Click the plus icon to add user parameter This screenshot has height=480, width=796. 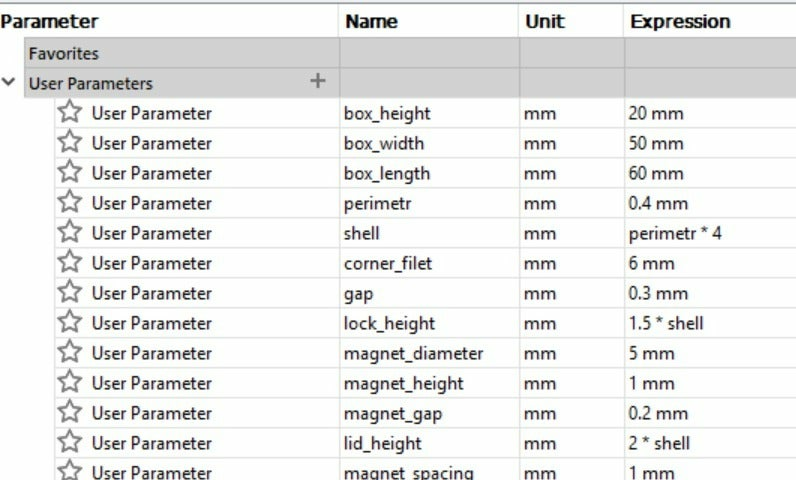click(x=318, y=82)
